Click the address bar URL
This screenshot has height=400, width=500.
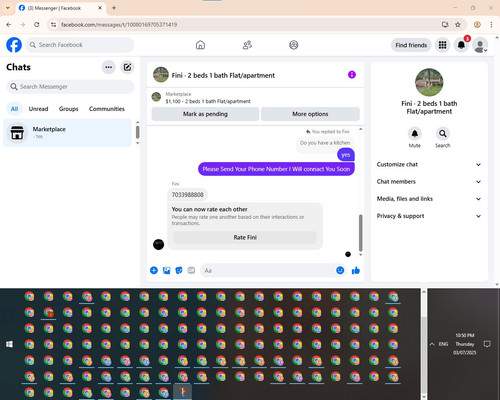[119, 25]
